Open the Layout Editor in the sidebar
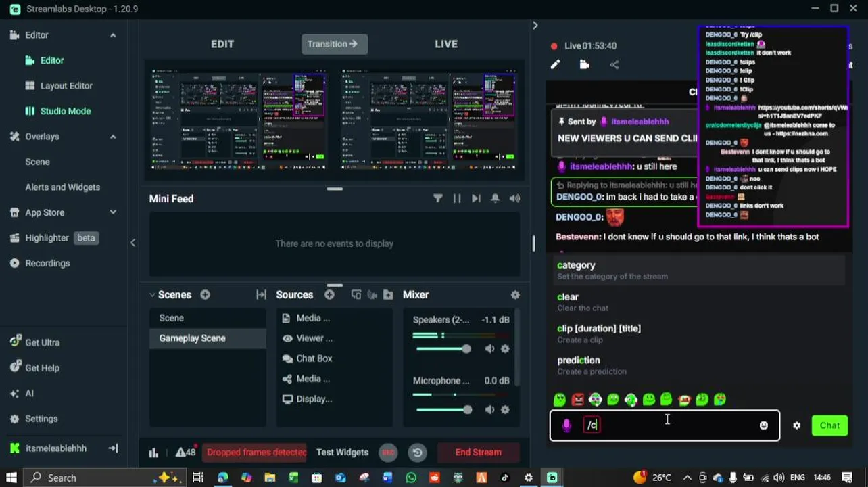The width and height of the screenshot is (868, 487). click(x=66, y=86)
